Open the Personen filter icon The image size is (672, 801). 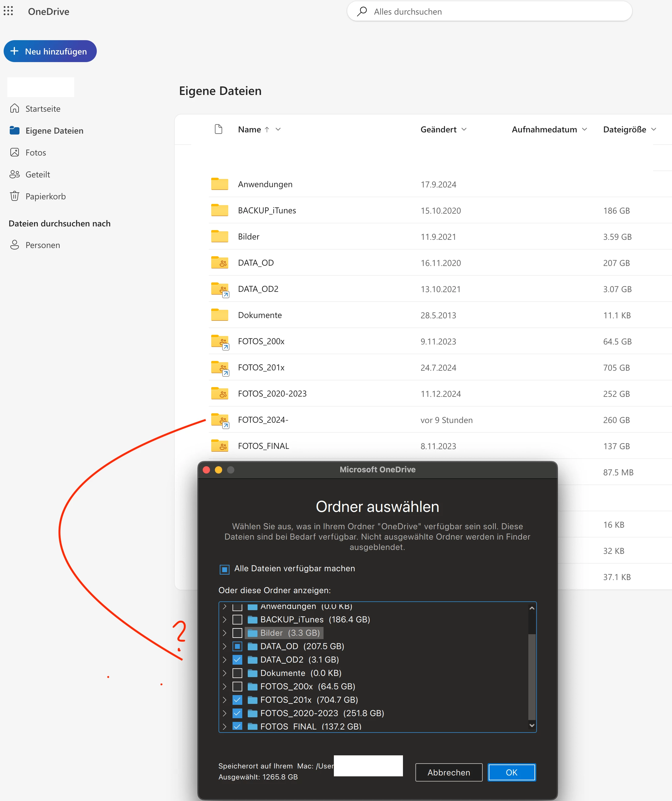pyautogui.click(x=15, y=245)
